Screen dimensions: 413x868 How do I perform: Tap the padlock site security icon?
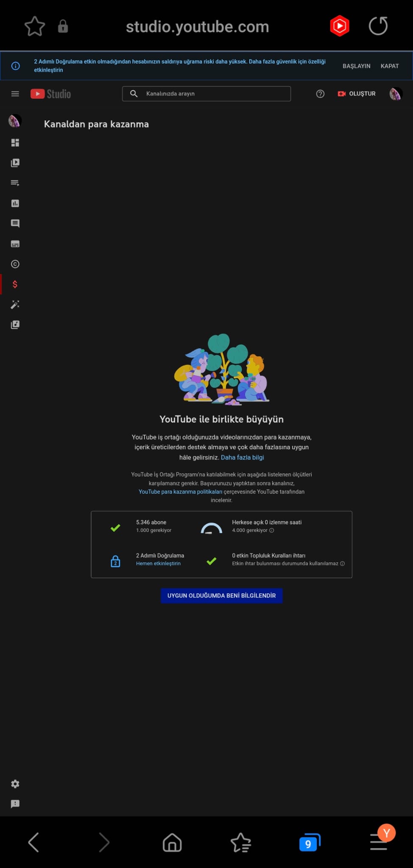pyautogui.click(x=63, y=26)
